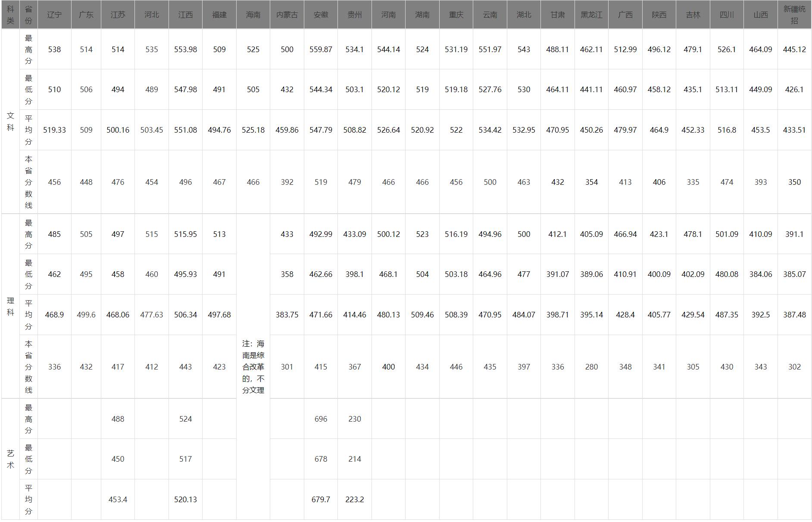The height and width of the screenshot is (522, 812).
Task: Click the Hainan note 注：海南是综合改革的，不分文理
Action: [x=253, y=367]
